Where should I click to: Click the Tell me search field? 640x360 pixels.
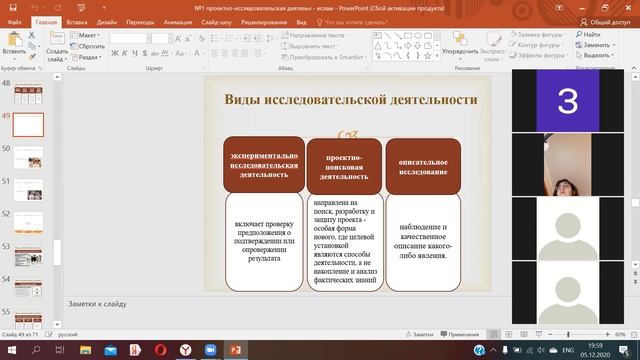pos(351,22)
